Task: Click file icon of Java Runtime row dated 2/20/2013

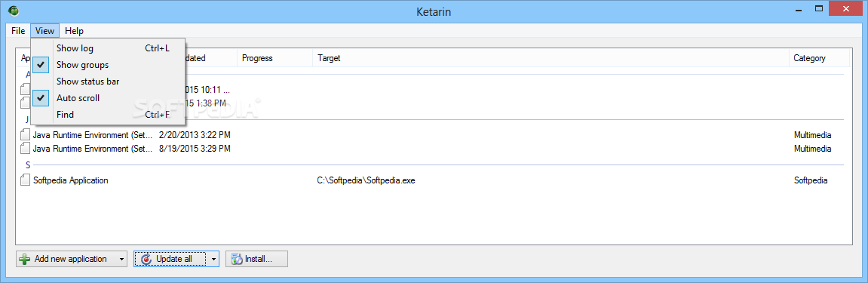Action: 25,134
